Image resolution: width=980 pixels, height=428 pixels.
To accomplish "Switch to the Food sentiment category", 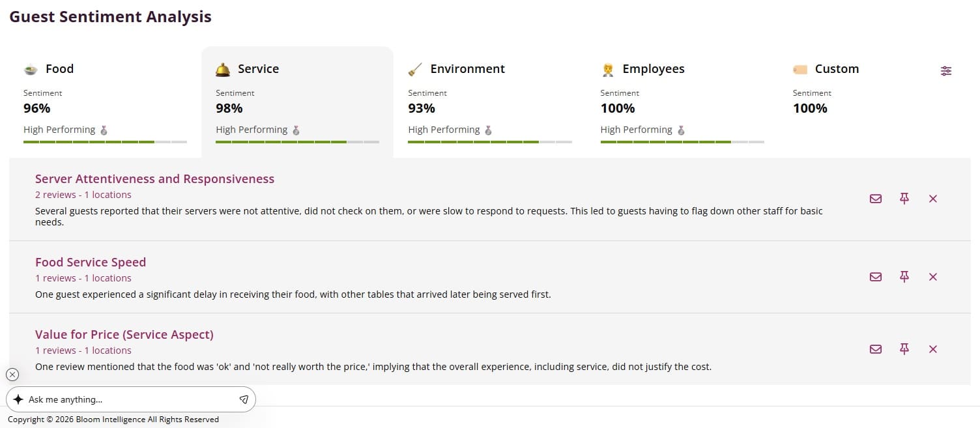I will click(x=59, y=68).
